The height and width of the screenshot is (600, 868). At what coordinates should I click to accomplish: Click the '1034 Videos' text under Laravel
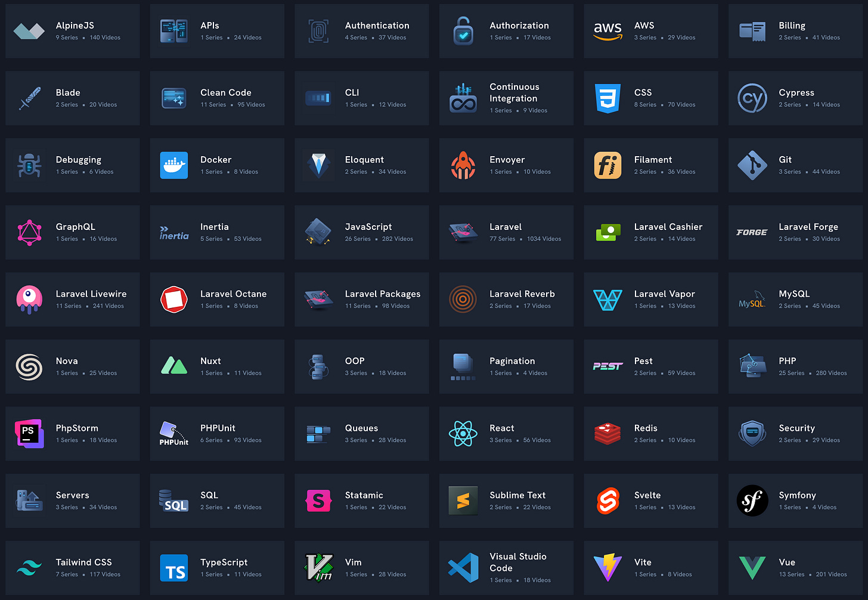(544, 239)
